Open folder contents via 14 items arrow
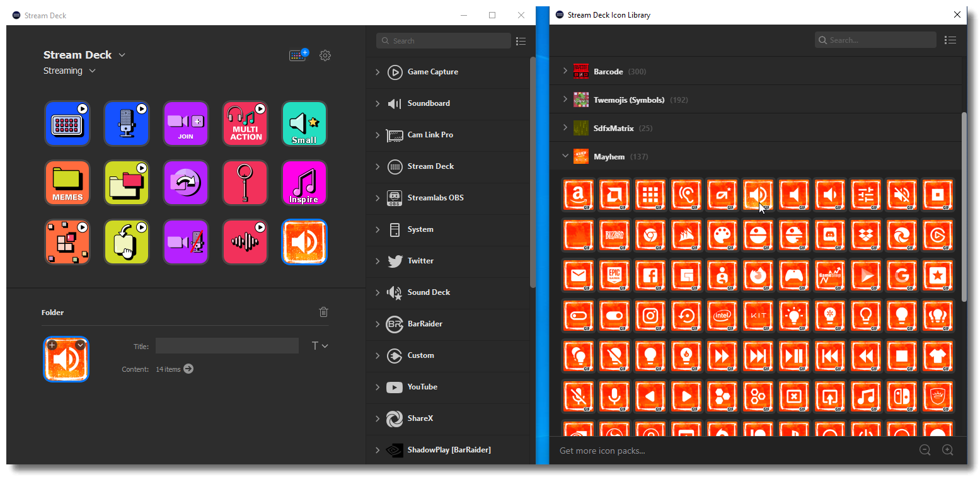Screen dimensions: 980x477 (188, 369)
